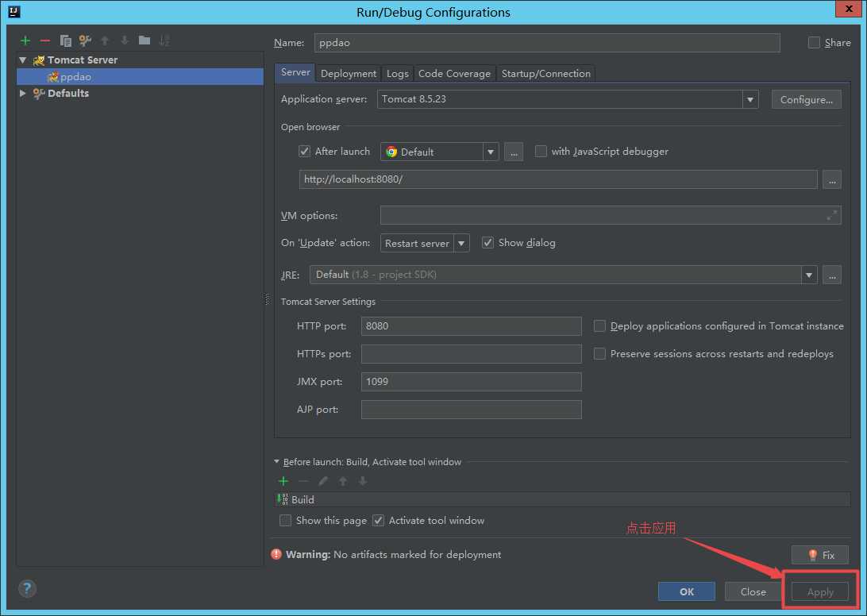Click the HTTP port field
Viewport: 867px width, 616px height.
(471, 326)
